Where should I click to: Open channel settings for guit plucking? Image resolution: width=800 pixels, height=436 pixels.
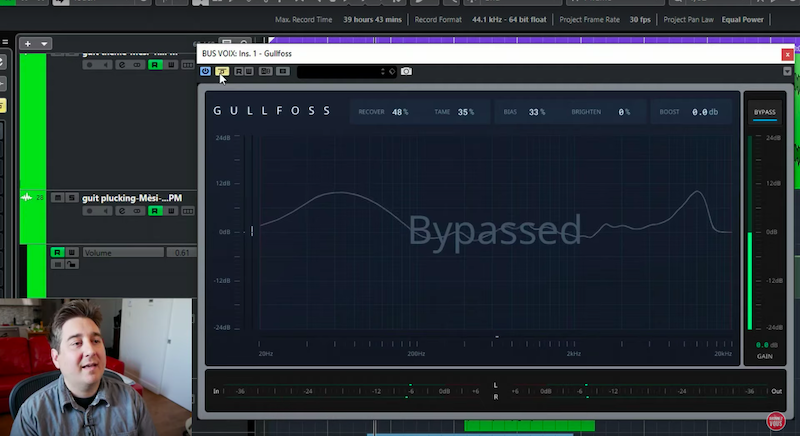tap(121, 211)
